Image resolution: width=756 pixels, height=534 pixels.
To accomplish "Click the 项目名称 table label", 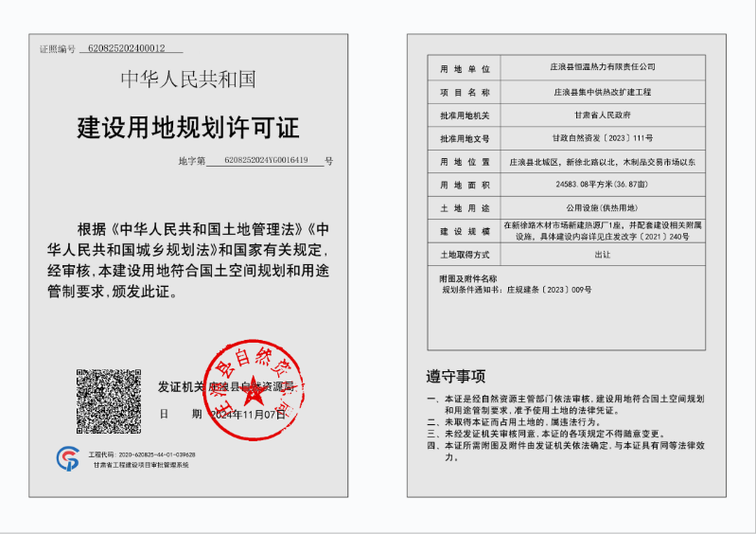I will pyautogui.click(x=465, y=92).
